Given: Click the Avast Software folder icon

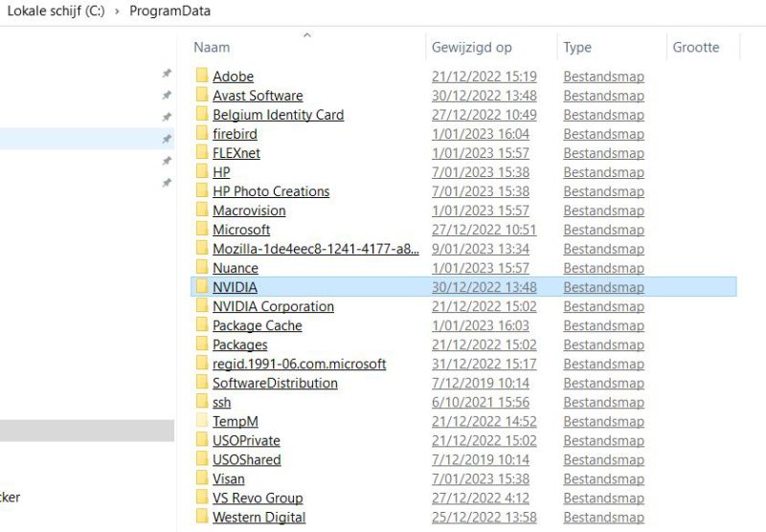Looking at the screenshot, I should pyautogui.click(x=202, y=96).
